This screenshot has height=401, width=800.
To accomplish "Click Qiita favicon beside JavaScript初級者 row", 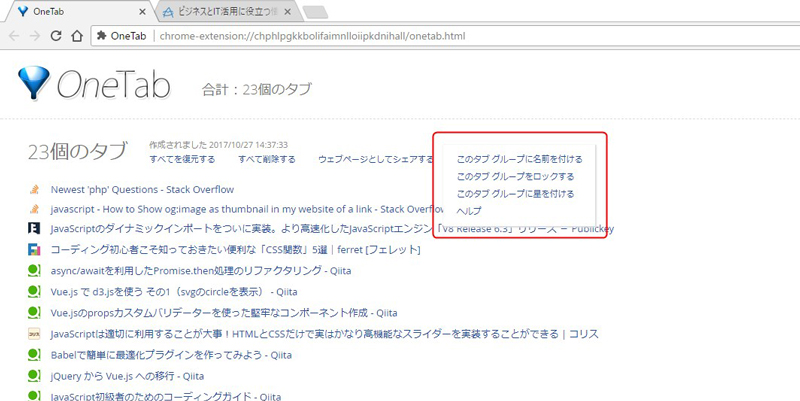I will pyautogui.click(x=34, y=396).
